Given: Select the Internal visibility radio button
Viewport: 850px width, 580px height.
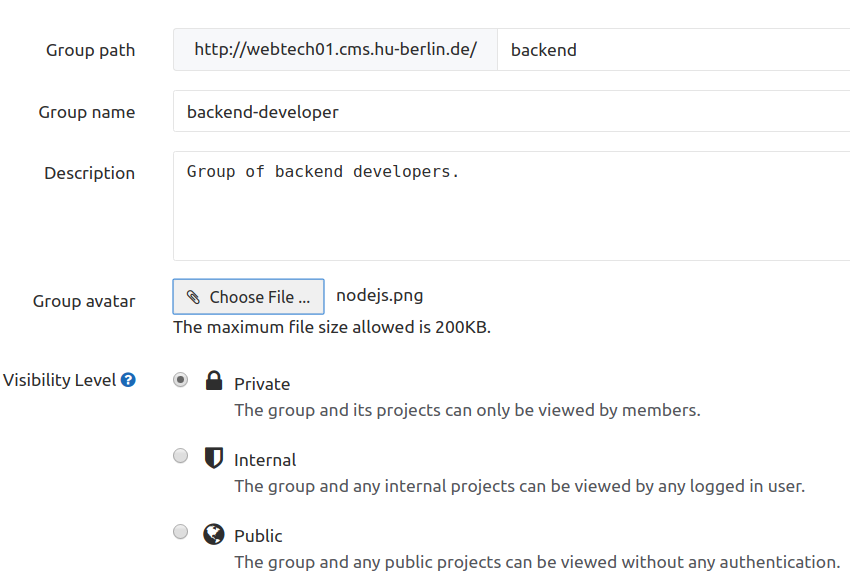Looking at the screenshot, I should (180, 456).
